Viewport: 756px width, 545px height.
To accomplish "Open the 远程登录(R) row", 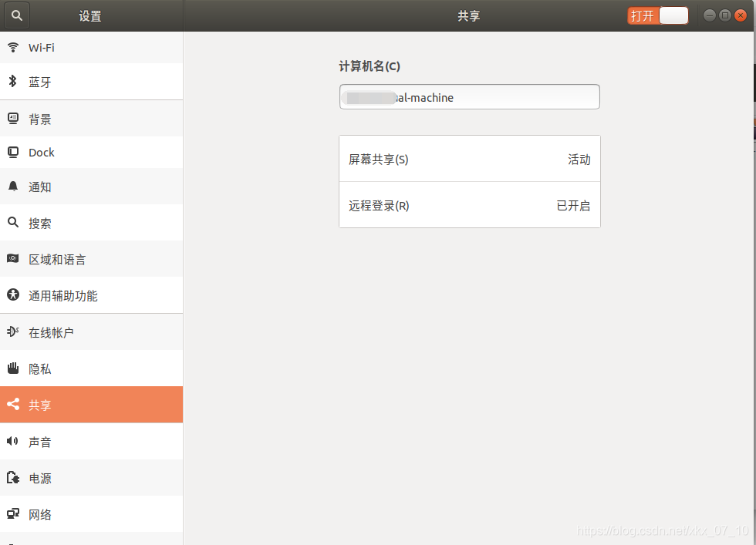I will (x=470, y=205).
